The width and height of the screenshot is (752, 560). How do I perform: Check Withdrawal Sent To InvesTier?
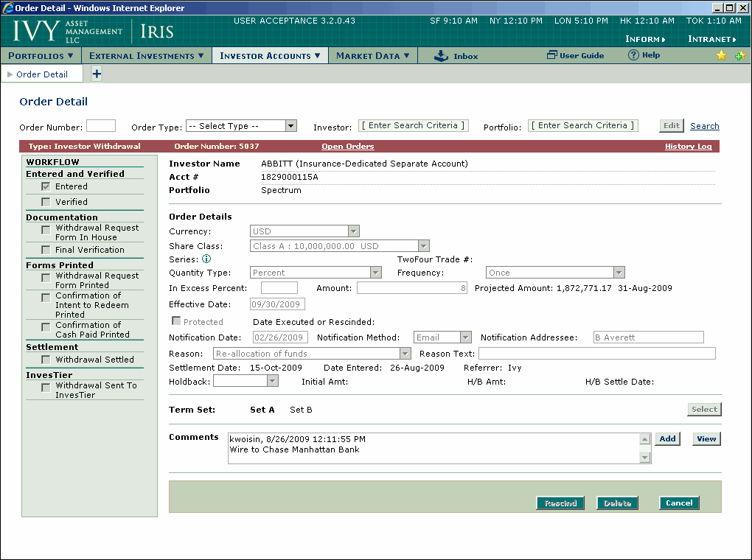(x=46, y=388)
